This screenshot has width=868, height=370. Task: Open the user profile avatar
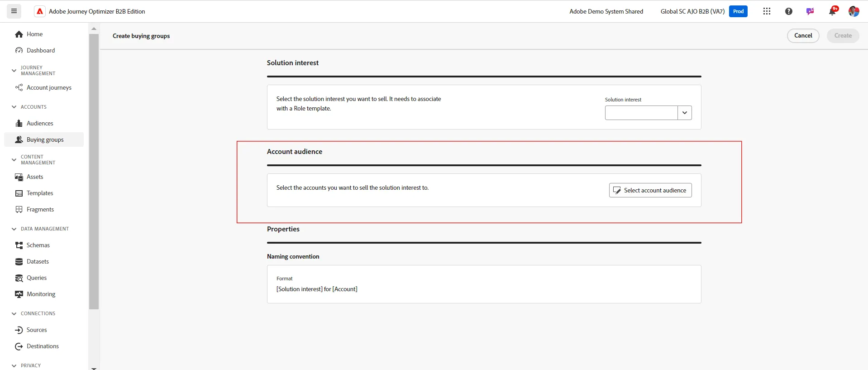[854, 11]
